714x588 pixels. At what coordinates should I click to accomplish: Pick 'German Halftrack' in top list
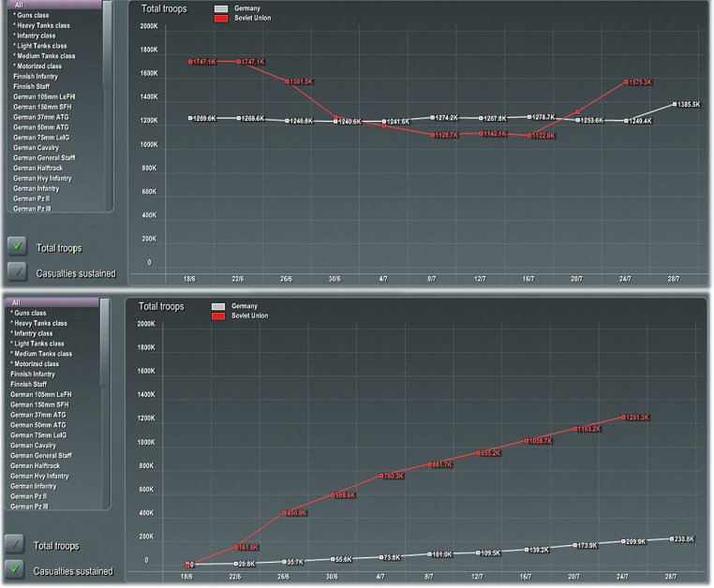(37, 168)
